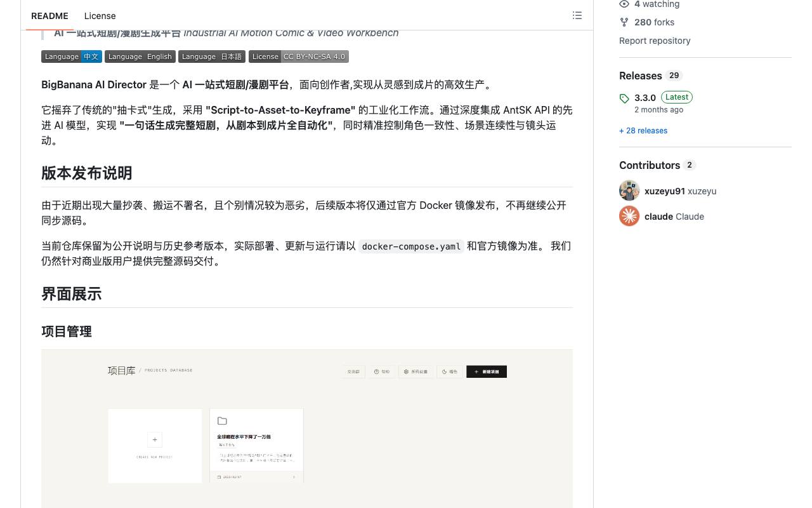This screenshot has height=508, width=812.
Task: Switch to the License tab
Action: point(100,16)
